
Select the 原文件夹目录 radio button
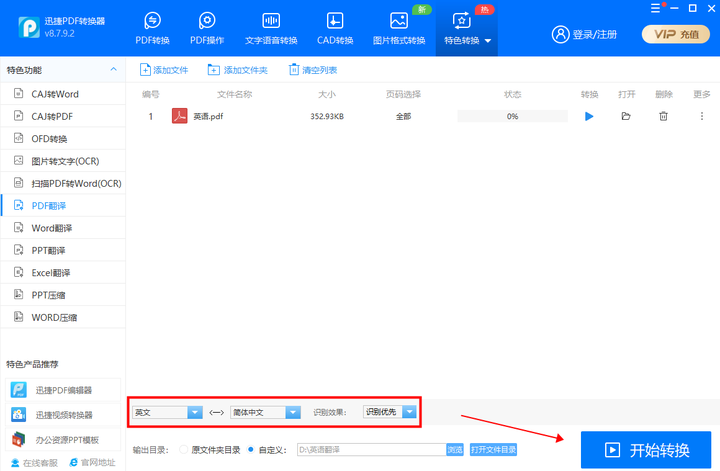click(x=183, y=449)
